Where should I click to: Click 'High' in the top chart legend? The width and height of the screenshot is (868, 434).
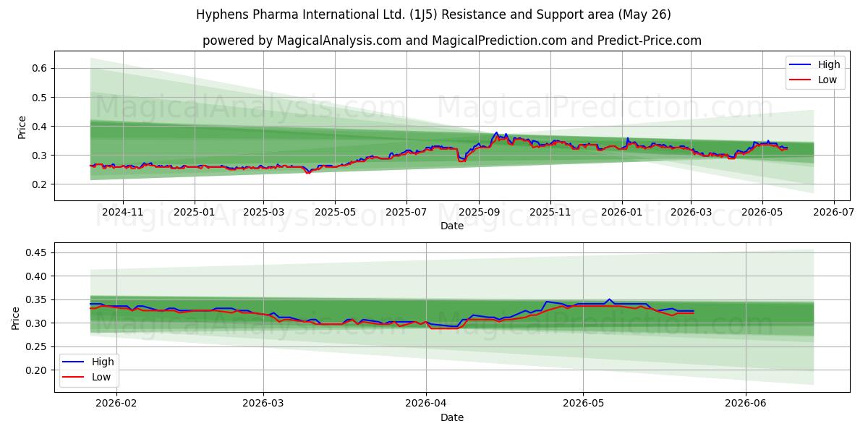coord(829,64)
